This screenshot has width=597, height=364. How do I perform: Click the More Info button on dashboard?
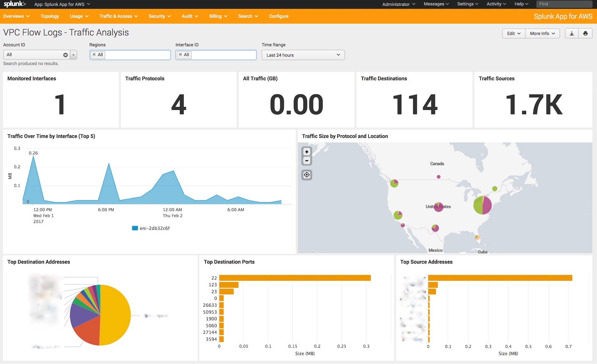(x=542, y=33)
